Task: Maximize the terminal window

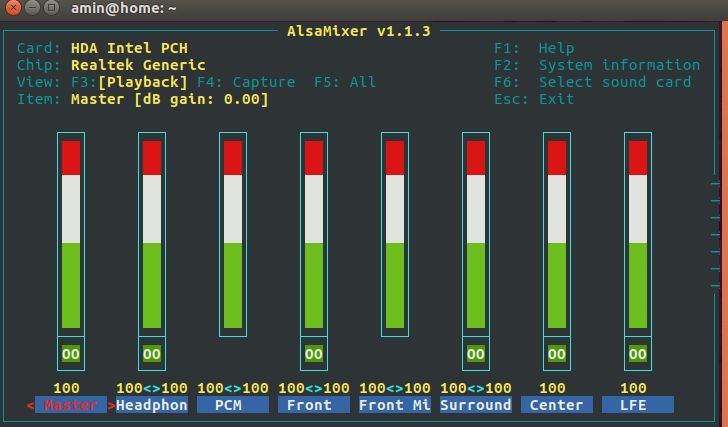Action: click(52, 8)
